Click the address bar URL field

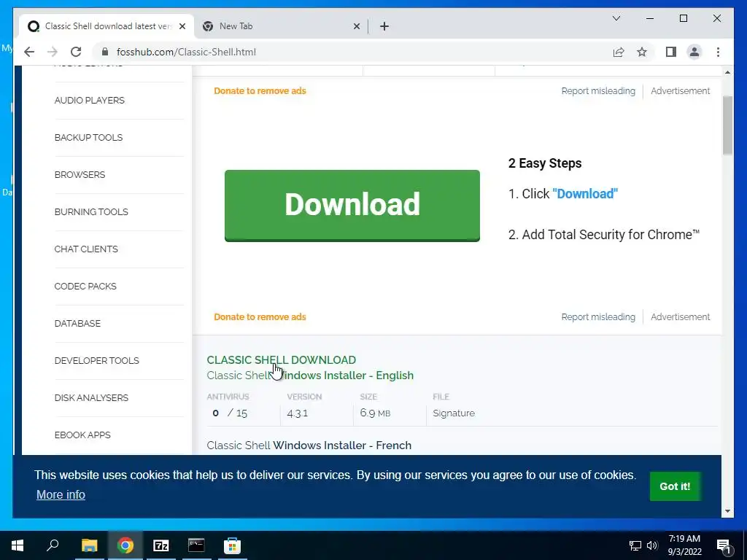(352, 52)
